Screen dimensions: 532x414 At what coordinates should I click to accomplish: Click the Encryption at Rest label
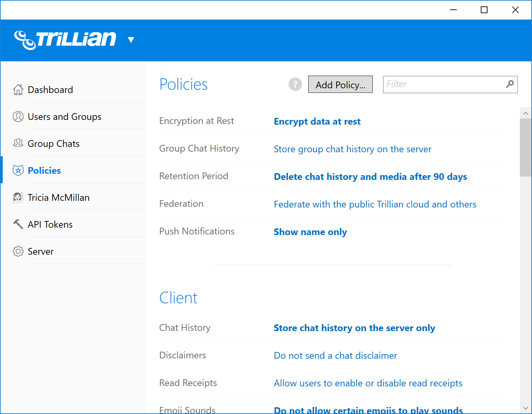(x=197, y=121)
